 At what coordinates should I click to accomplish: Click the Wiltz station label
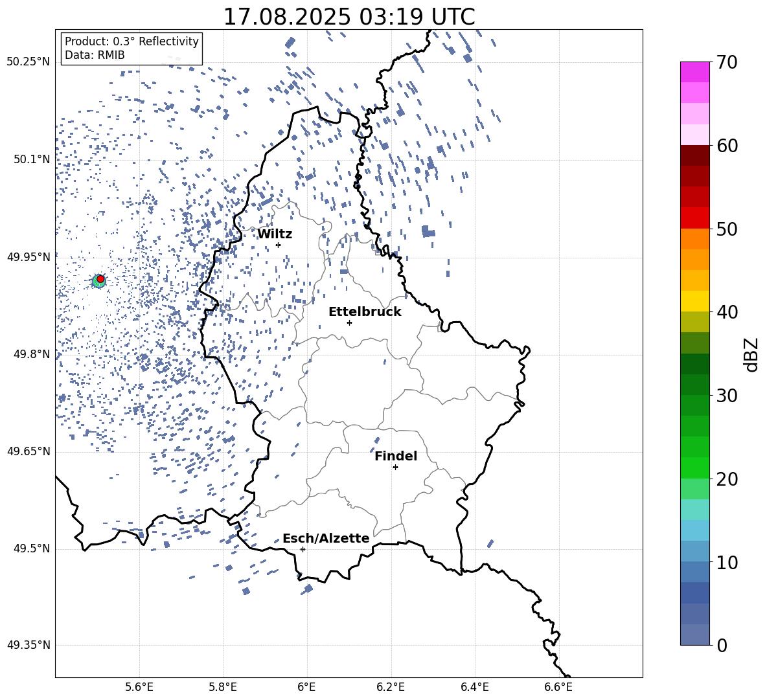(275, 234)
